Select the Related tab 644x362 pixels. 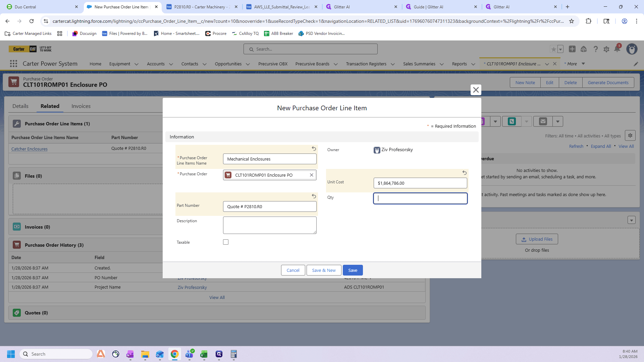pyautogui.click(x=50, y=106)
